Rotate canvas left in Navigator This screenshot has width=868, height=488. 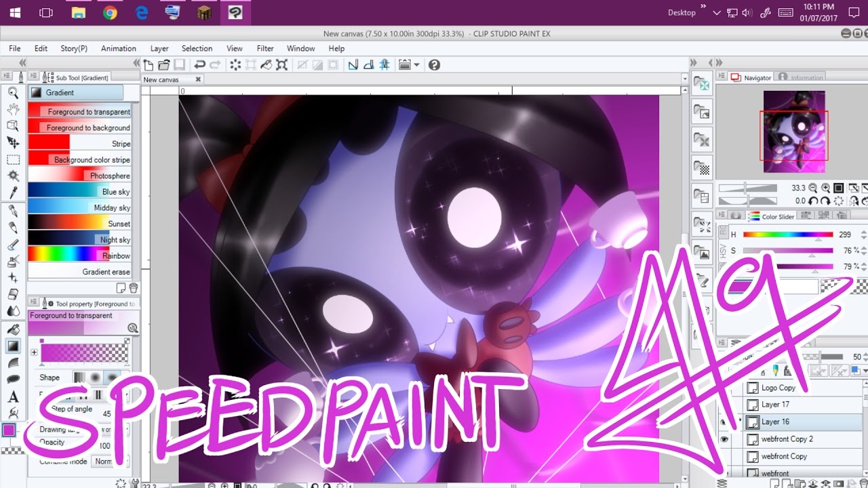[x=814, y=201]
